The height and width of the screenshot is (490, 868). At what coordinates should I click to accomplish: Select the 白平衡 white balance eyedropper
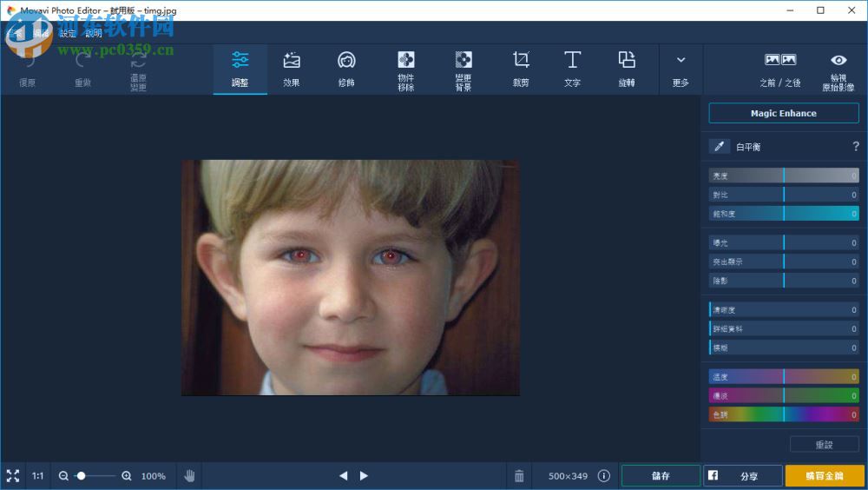tap(719, 146)
